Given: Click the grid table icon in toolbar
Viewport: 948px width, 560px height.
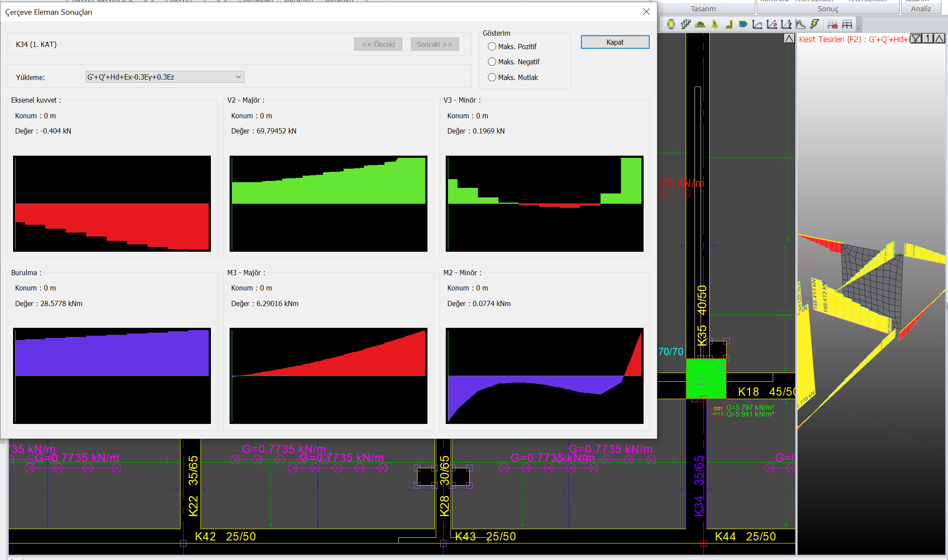Looking at the screenshot, I should [x=847, y=24].
